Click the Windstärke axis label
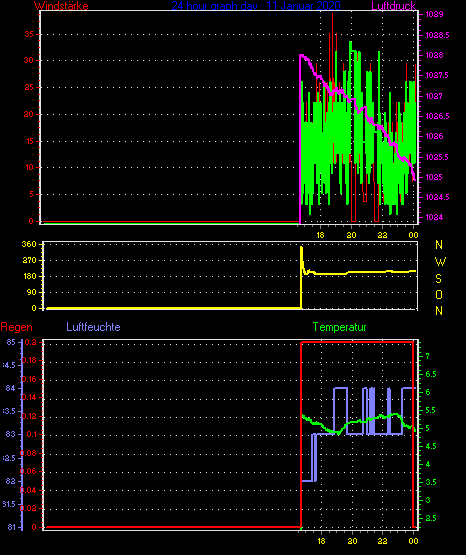Screen dimensions: 466x555 pos(61,6)
